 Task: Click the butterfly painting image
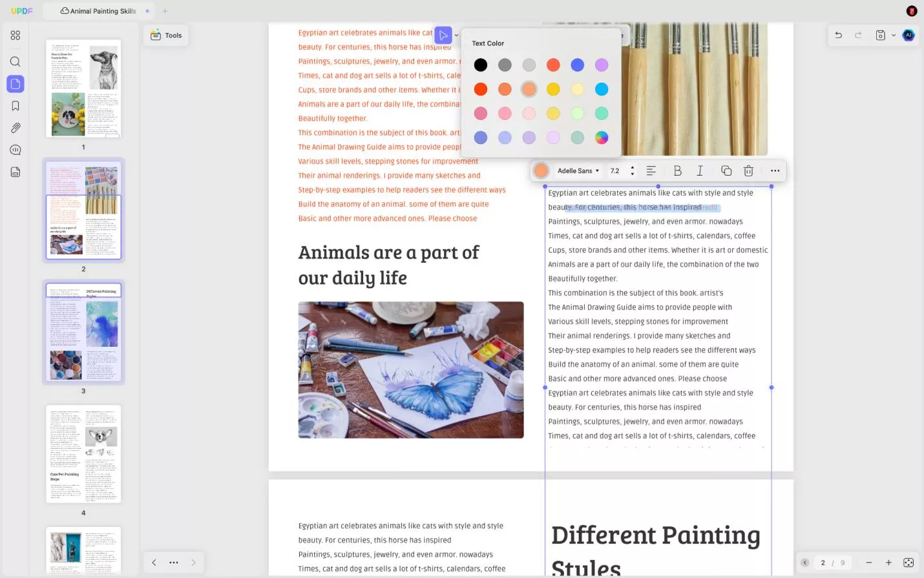411,370
